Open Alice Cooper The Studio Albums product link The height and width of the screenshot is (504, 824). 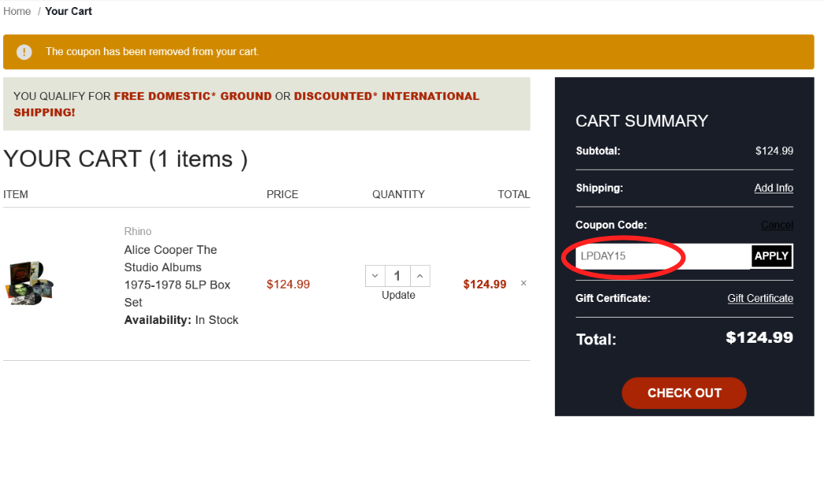tap(177, 276)
